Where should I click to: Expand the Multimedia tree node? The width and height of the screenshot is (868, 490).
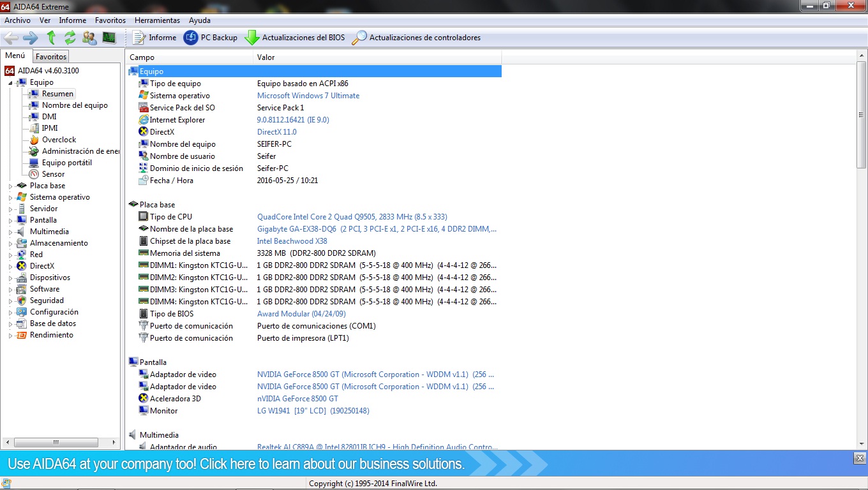click(10, 232)
